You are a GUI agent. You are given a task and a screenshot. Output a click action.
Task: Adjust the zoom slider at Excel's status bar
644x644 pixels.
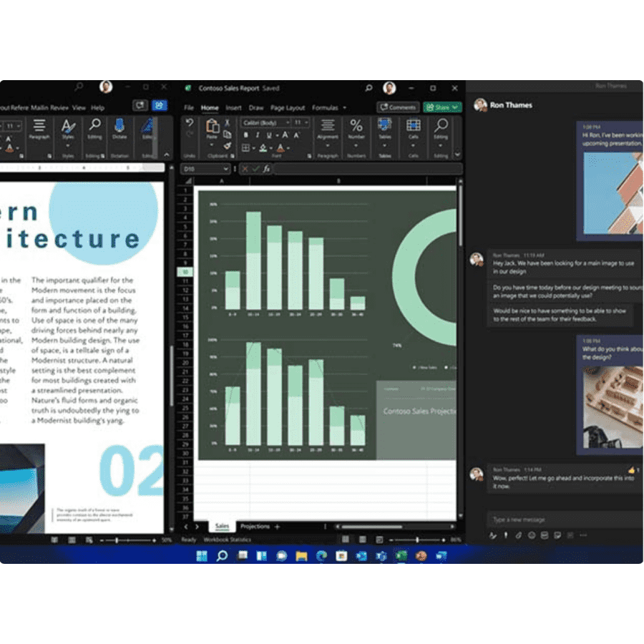pos(418,537)
